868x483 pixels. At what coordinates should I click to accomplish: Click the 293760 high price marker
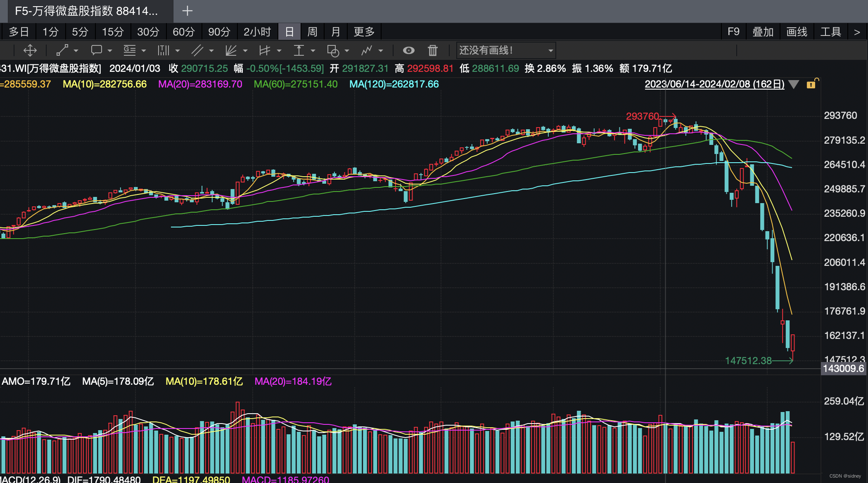point(643,116)
